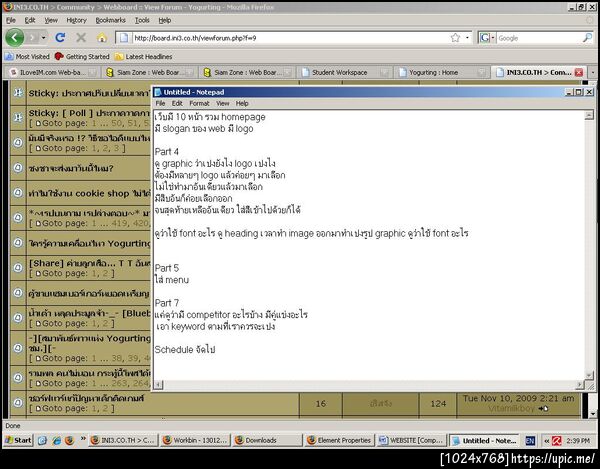Open Notepad Format menu
The width and height of the screenshot is (600, 469).
click(199, 103)
